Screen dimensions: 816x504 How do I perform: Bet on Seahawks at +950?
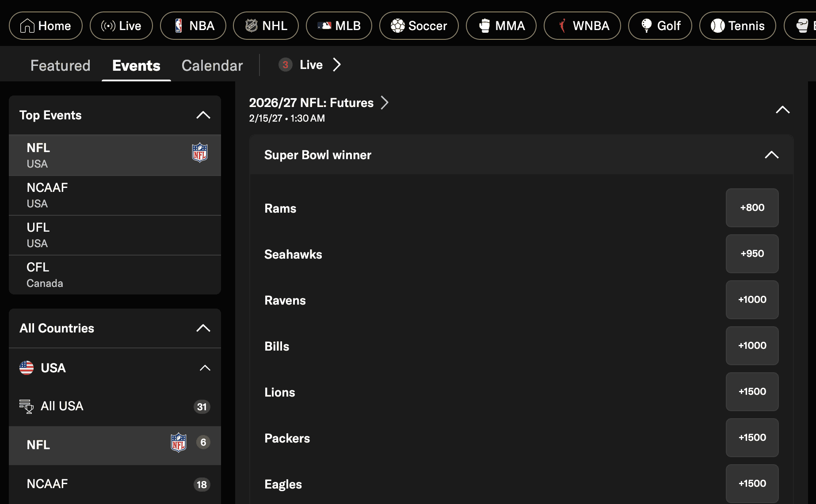752,254
